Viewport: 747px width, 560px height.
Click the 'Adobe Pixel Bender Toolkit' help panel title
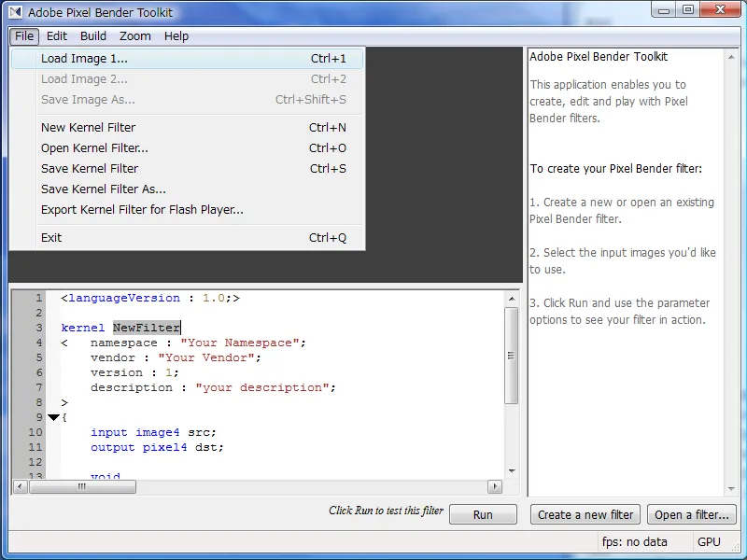click(599, 57)
